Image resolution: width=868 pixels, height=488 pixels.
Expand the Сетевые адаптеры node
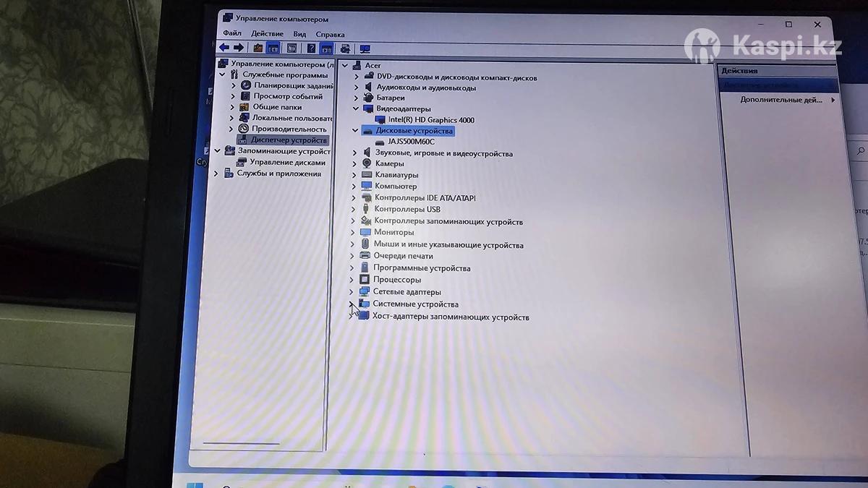point(353,292)
